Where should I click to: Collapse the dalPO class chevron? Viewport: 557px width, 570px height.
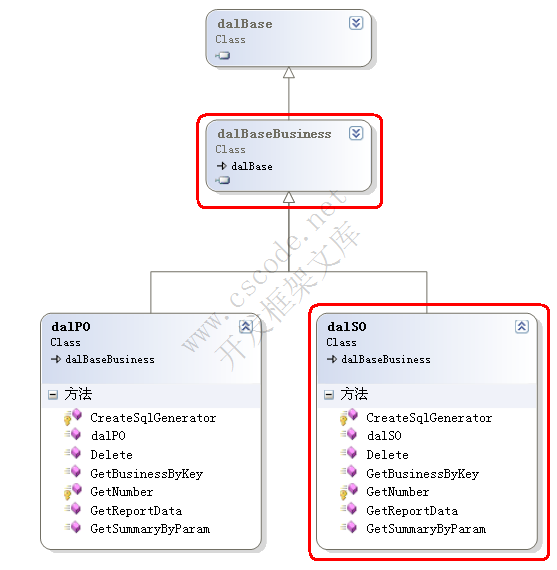coord(246,326)
